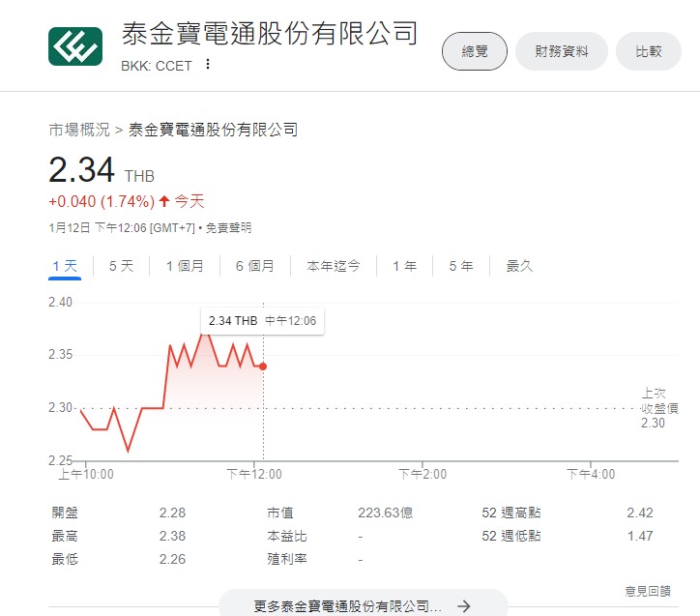This screenshot has height=616, width=700.
Task: Switch to the 比較 compare tab
Action: (649, 51)
